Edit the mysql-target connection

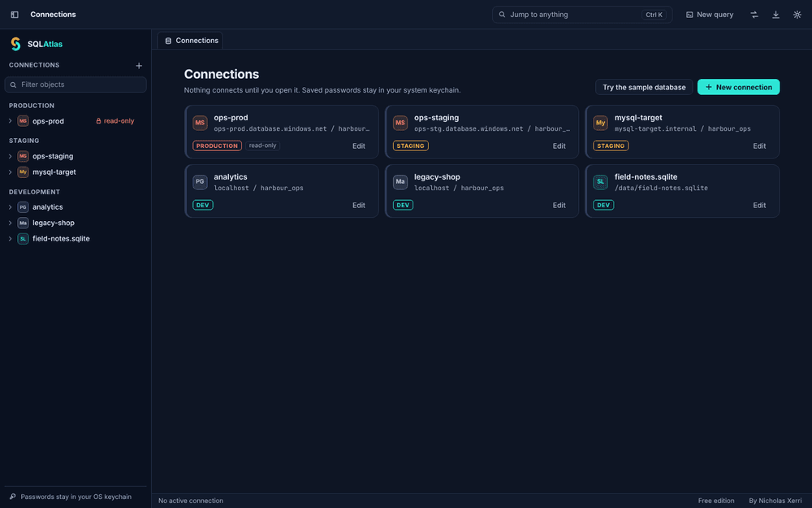759,146
